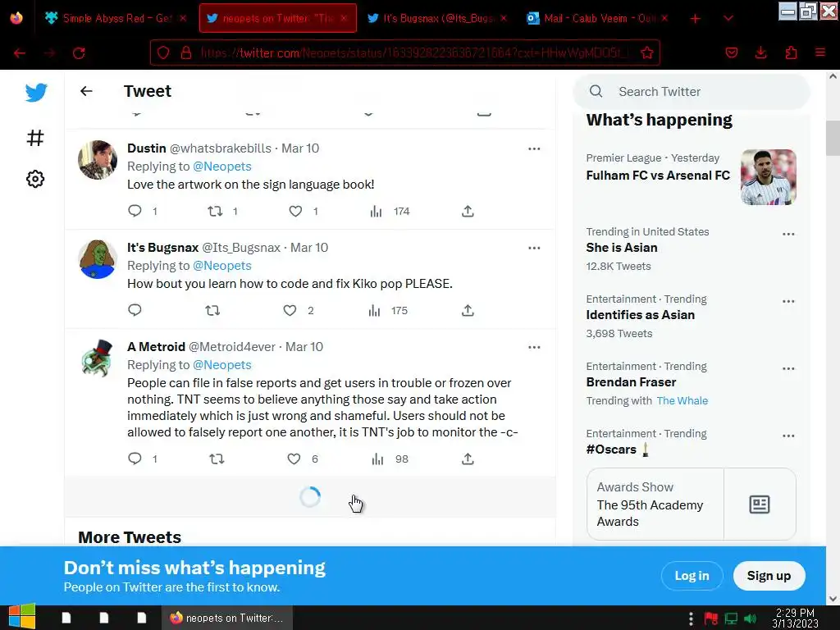Open Firefox list all tabs chevron

[728, 18]
